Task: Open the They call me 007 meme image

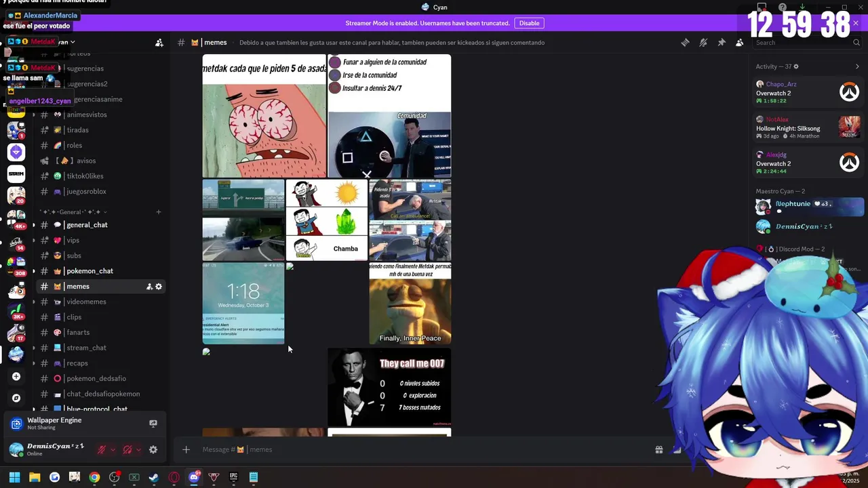Action: 389,387
